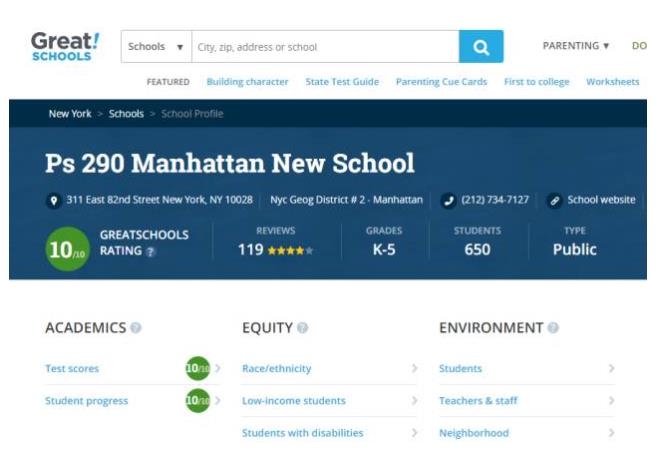Viewport: 663px width, 454px height.
Task: Open Nyc Geog District # 2 - Manhattan link
Action: (346, 200)
